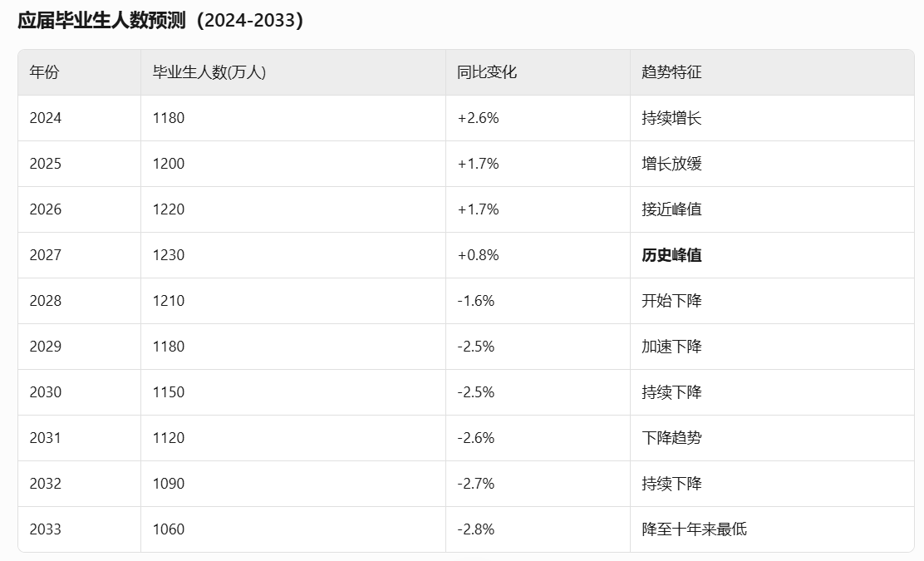This screenshot has width=924, height=561.
Task: Click the 毕业生人数(万人) column header
Action: pos(209,72)
